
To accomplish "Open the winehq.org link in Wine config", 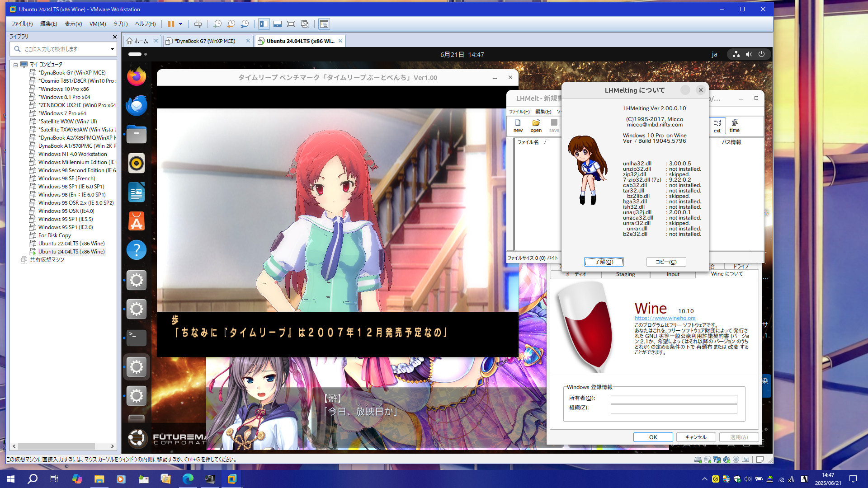I will (665, 318).
